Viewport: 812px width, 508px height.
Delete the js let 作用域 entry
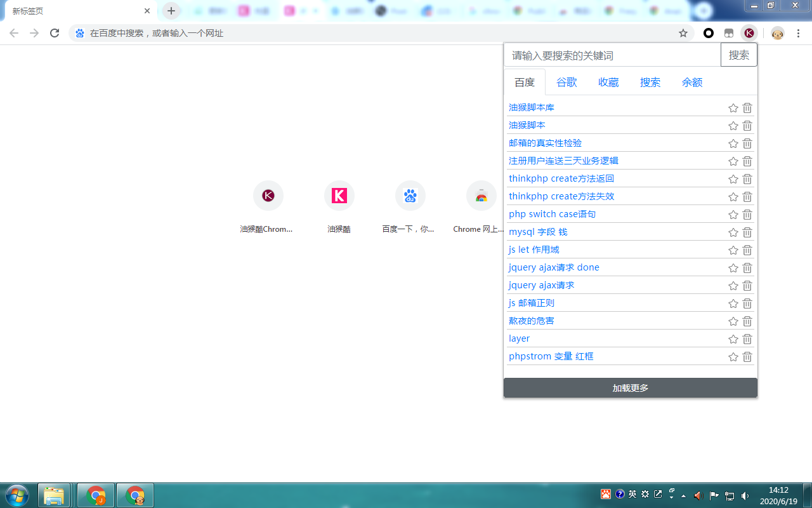point(747,250)
